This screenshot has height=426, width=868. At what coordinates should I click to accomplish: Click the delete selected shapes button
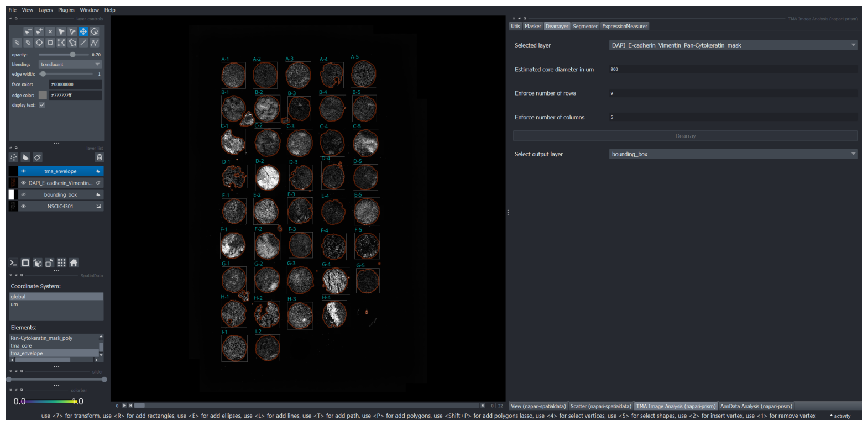(50, 32)
